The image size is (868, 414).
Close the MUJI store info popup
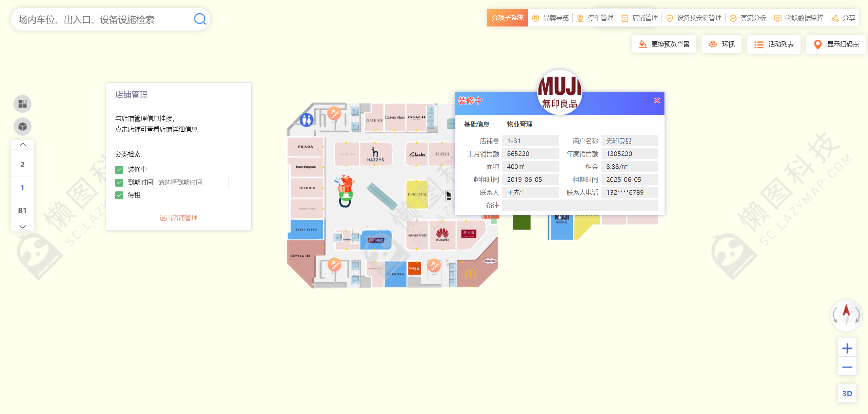(657, 100)
